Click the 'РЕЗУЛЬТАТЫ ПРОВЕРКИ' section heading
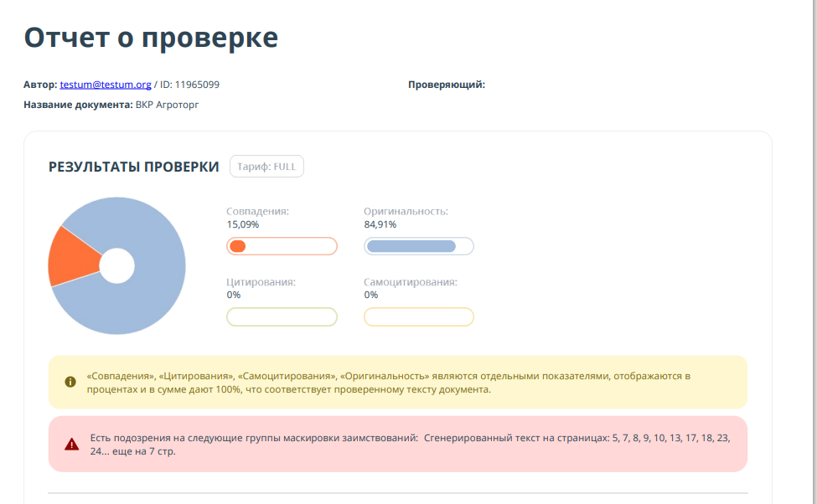817x504 pixels. pos(134,167)
